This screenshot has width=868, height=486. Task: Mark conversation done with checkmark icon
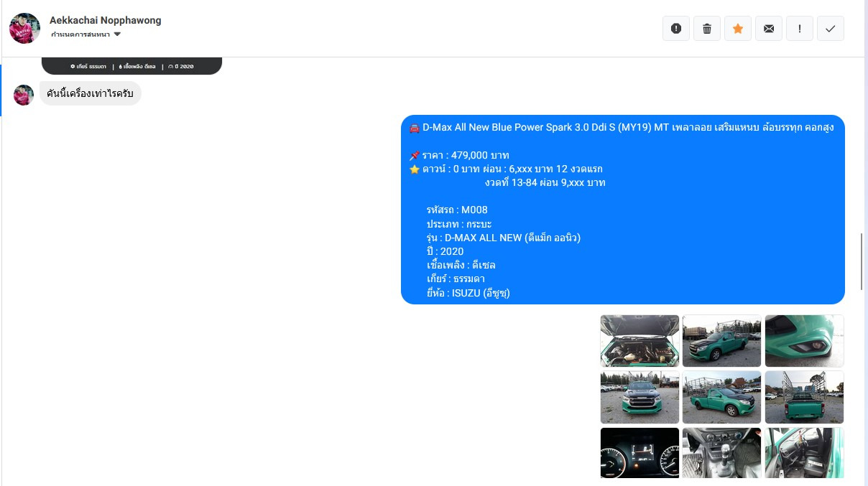pyautogui.click(x=831, y=29)
